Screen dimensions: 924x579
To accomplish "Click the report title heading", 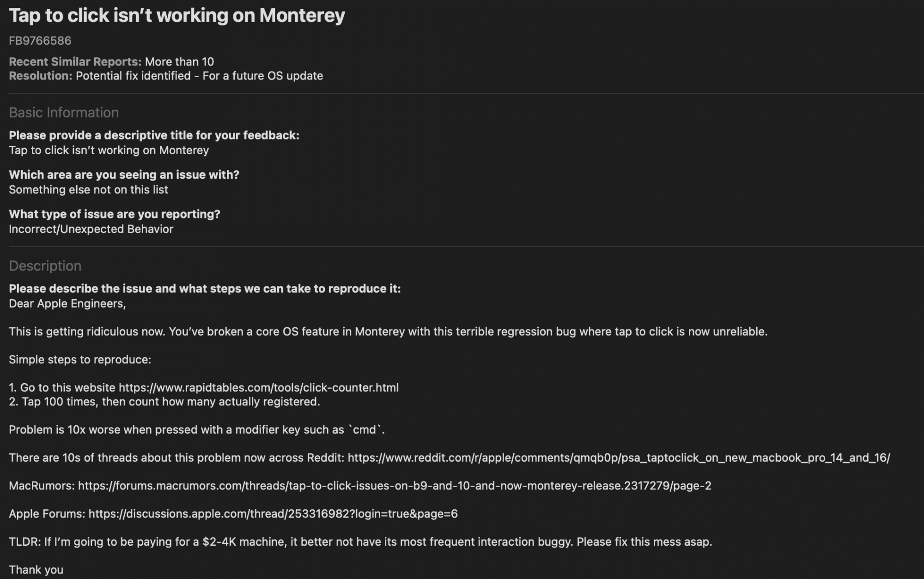I will click(177, 16).
